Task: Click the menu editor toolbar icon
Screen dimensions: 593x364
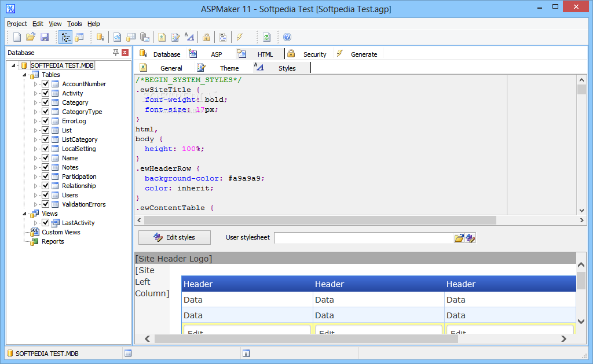Action: (223, 37)
